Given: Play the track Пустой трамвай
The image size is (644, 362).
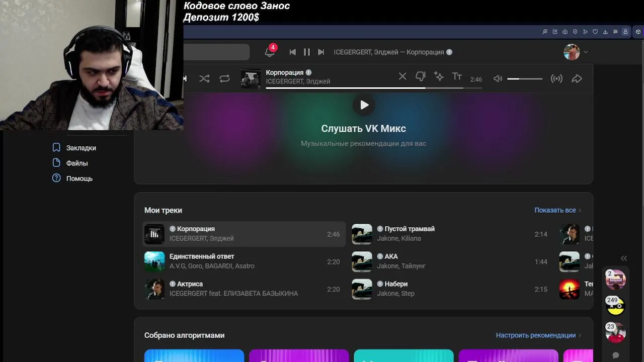Looking at the screenshot, I should coord(362,234).
